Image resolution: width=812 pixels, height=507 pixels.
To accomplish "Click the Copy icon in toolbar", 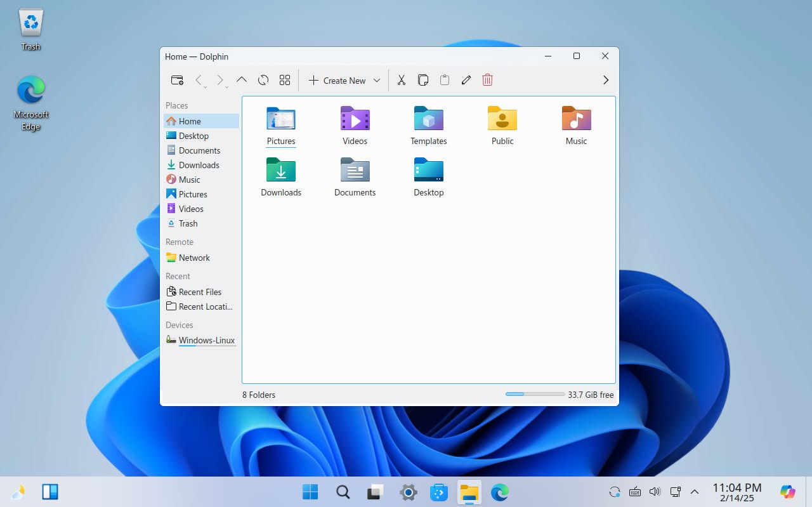I will point(423,81).
